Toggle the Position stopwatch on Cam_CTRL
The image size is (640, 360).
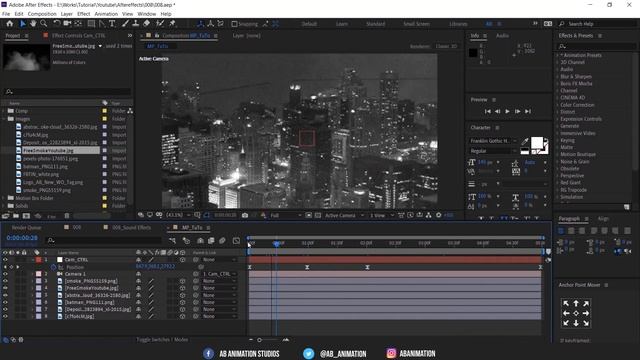pyautogui.click(x=53, y=267)
